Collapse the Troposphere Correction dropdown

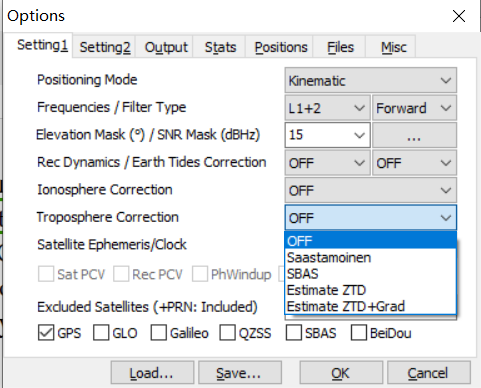click(371, 218)
